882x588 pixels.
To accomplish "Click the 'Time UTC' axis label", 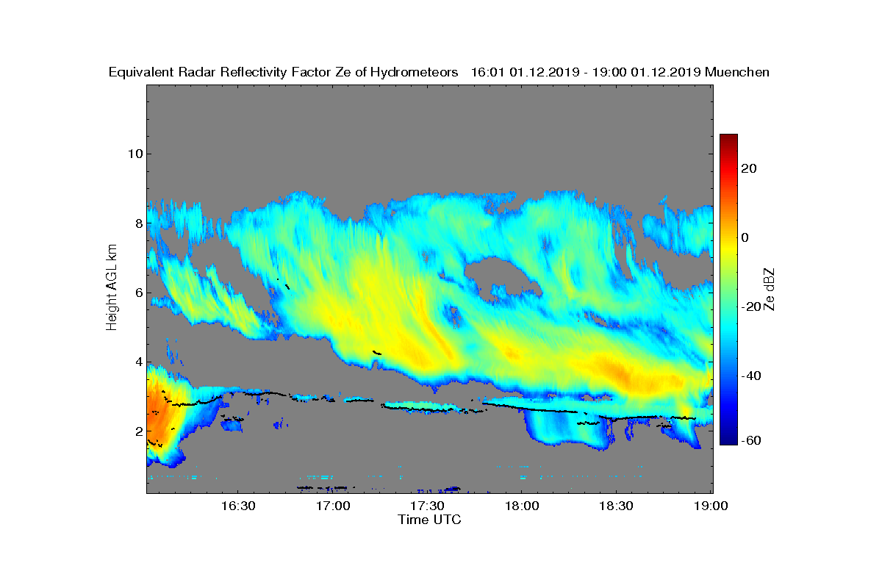I will point(430,520).
